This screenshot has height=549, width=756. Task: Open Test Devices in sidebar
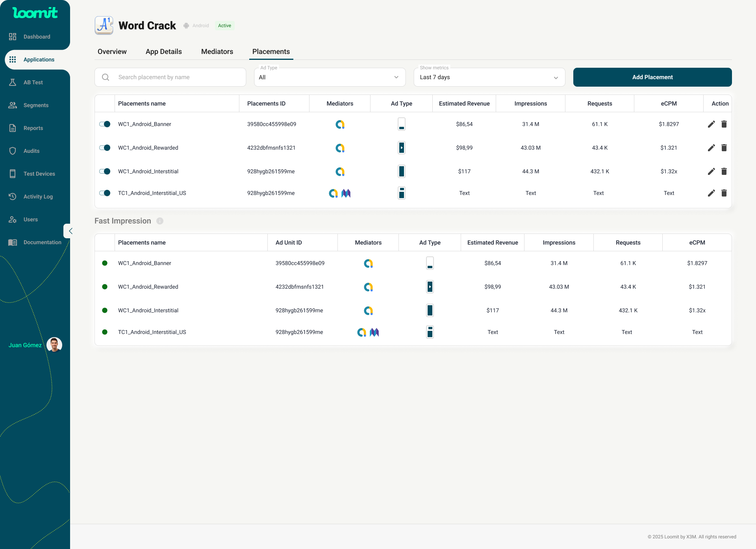(39, 174)
